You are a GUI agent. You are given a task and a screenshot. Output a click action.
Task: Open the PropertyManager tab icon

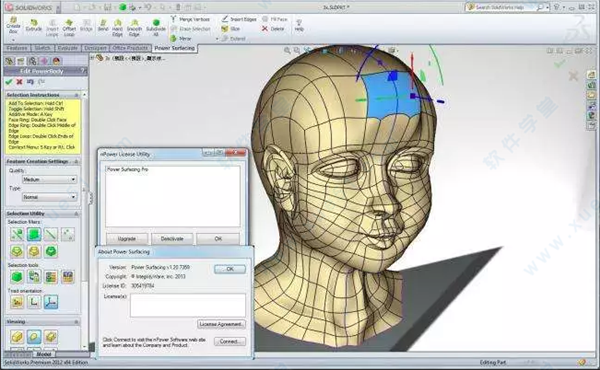click(x=21, y=61)
